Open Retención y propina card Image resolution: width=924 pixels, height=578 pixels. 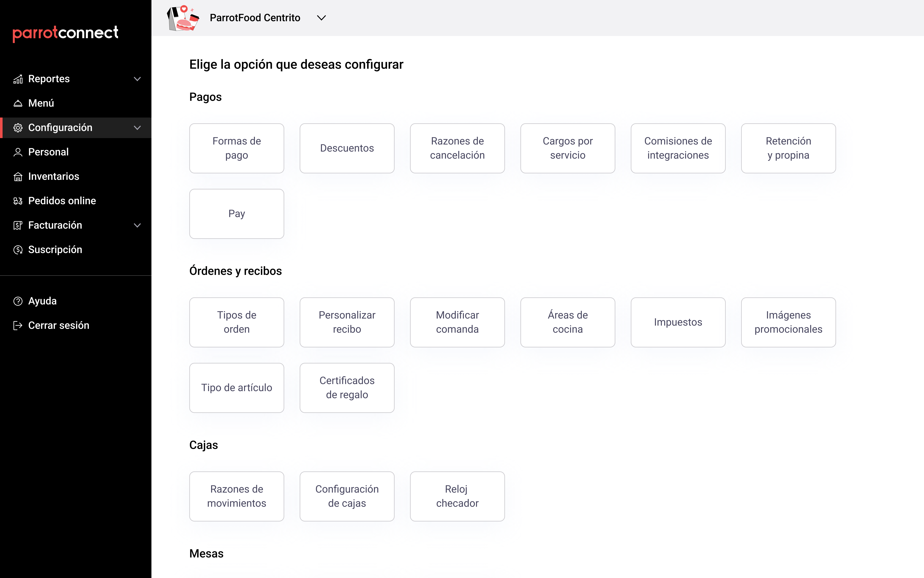pyautogui.click(x=788, y=148)
